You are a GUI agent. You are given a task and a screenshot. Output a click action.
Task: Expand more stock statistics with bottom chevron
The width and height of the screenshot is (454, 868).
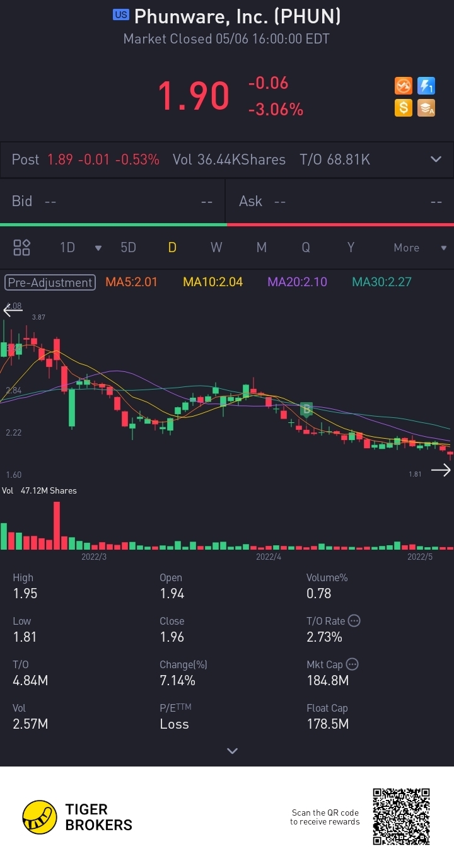coord(232,751)
